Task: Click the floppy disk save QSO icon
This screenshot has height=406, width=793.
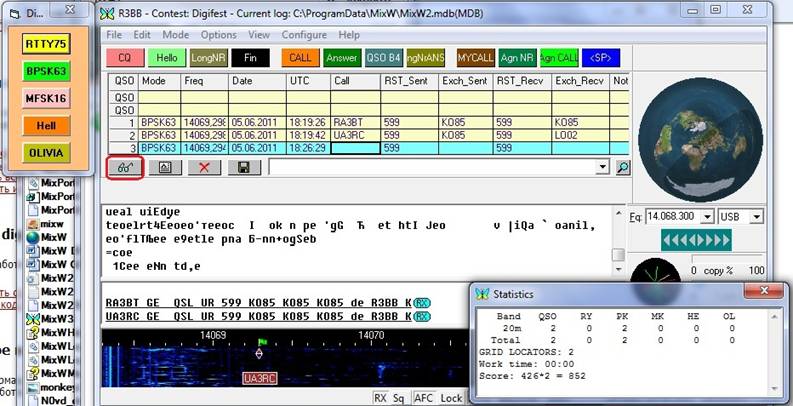Action: [x=242, y=168]
